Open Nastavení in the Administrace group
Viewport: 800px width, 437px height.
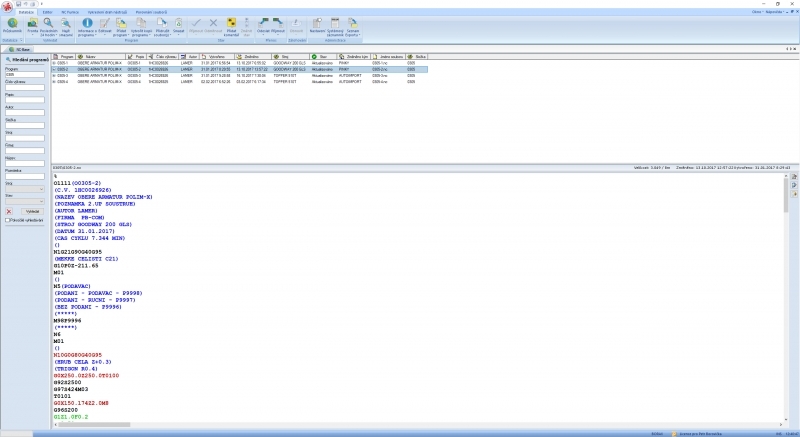pyautogui.click(x=317, y=22)
